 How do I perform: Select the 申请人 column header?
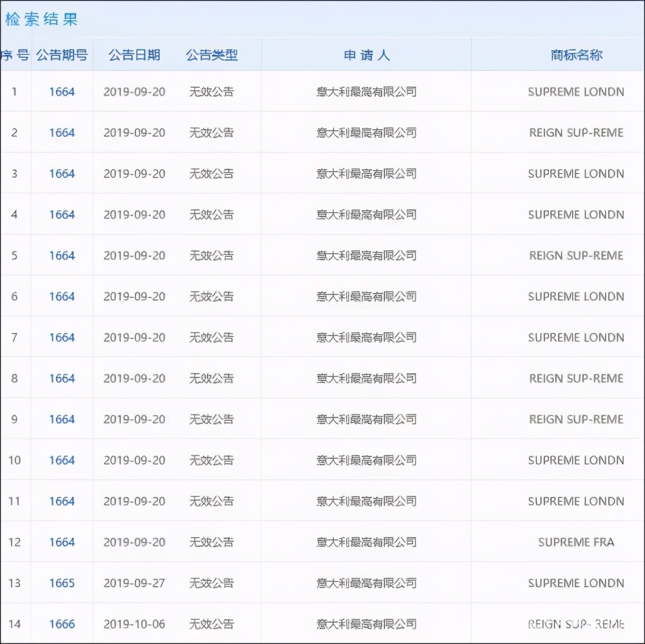coord(366,55)
